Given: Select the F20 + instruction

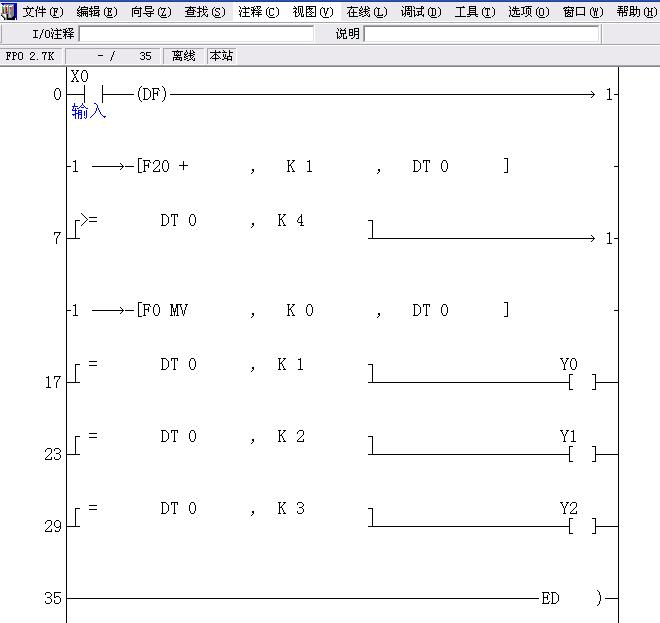Looking at the screenshot, I should coord(162,166).
